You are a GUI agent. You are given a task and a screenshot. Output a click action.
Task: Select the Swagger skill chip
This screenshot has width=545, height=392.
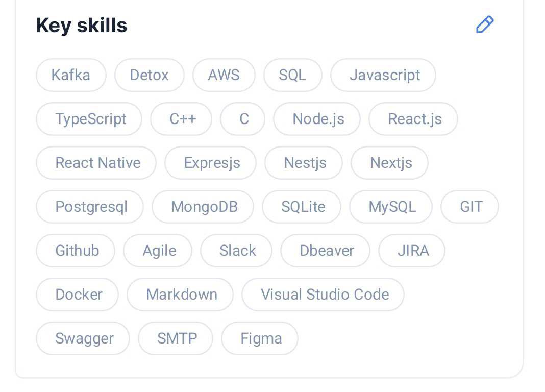coord(83,338)
